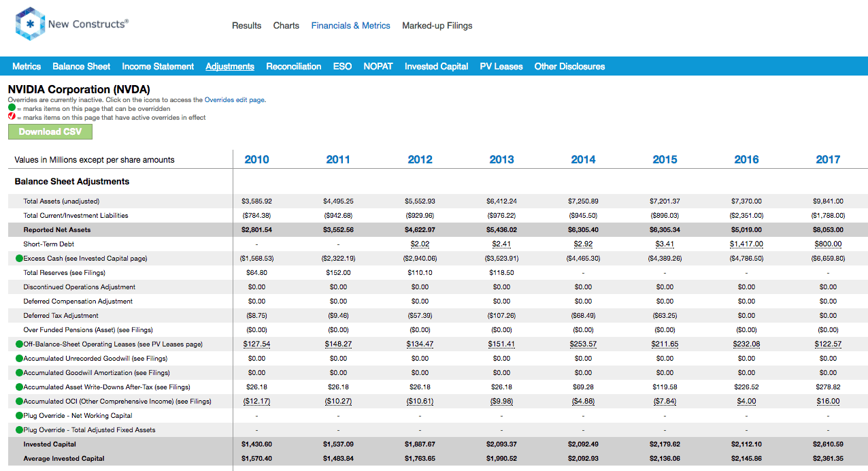Click 2016 Operating Leases value $232.08
The width and height of the screenshot is (868, 471).
(746, 344)
